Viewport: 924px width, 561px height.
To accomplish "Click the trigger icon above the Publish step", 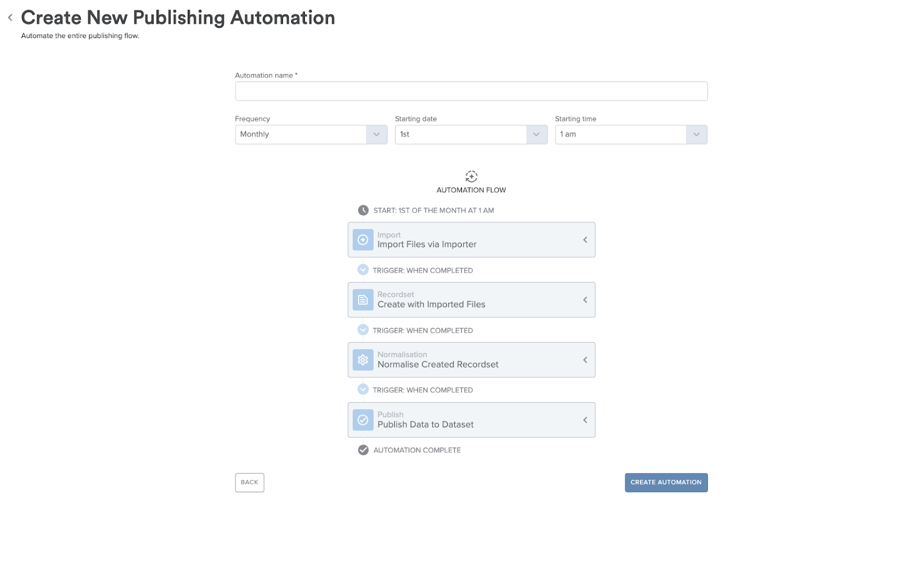I will (x=363, y=389).
